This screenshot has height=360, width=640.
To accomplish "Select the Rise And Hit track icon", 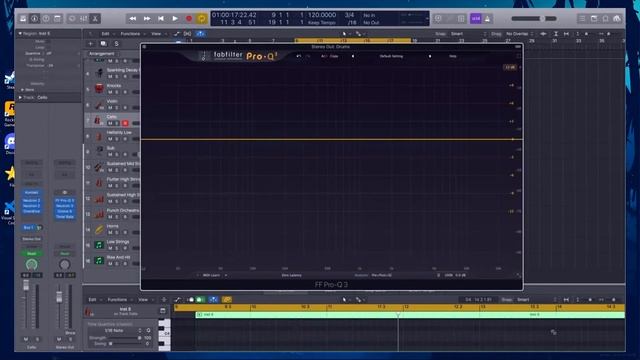I will 99,260.
